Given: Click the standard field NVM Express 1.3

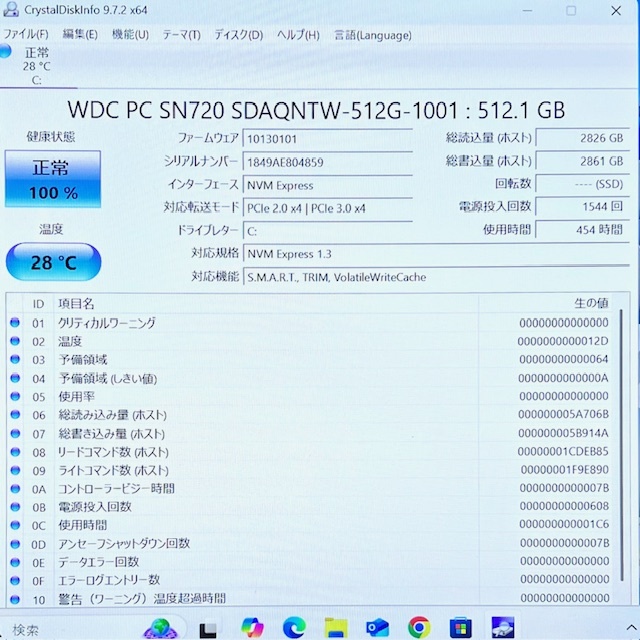Looking at the screenshot, I should click(x=436, y=254).
